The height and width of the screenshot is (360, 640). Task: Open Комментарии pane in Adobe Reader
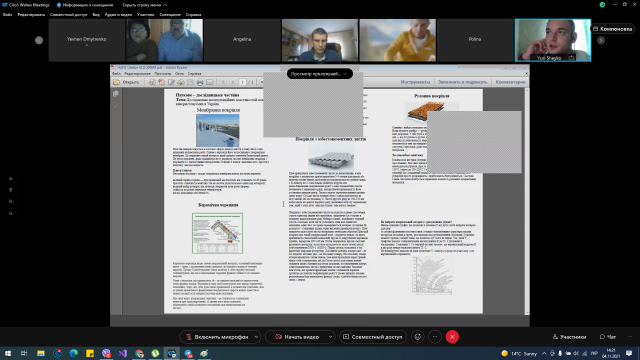pyautogui.click(x=511, y=82)
